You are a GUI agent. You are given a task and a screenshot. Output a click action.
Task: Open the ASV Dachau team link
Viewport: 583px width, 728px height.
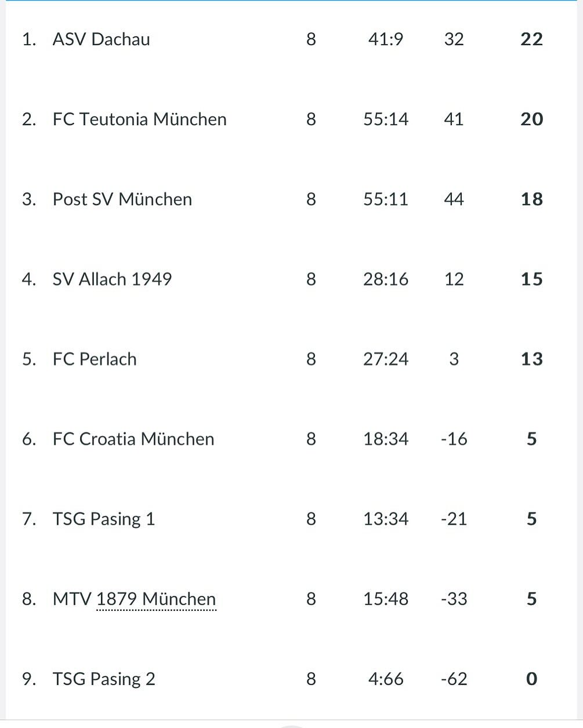101,39
